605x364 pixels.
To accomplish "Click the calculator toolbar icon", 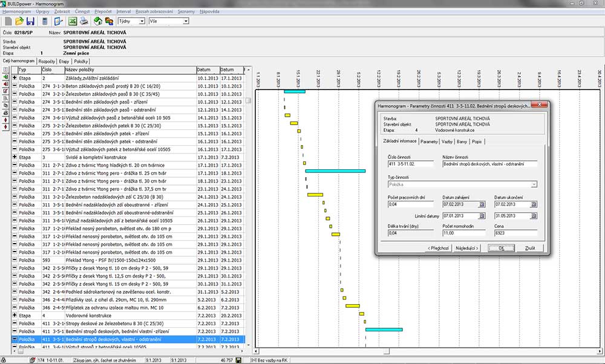I will coord(45,21).
